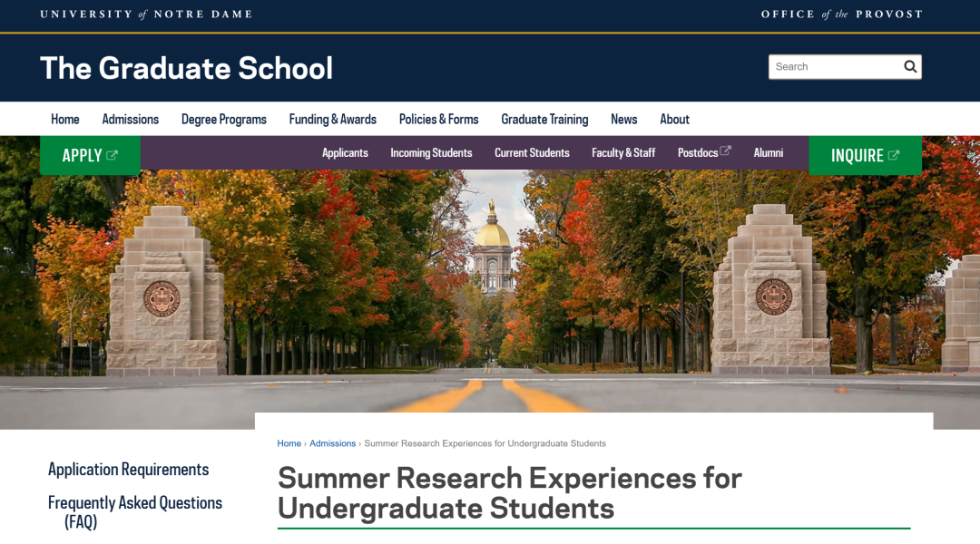Image resolution: width=980 pixels, height=544 pixels.
Task: Go to Faculty & Staff page
Action: tap(622, 152)
